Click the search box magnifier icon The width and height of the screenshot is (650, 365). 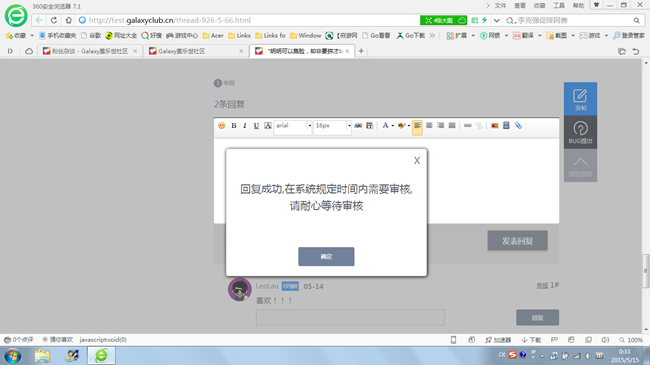coord(636,20)
